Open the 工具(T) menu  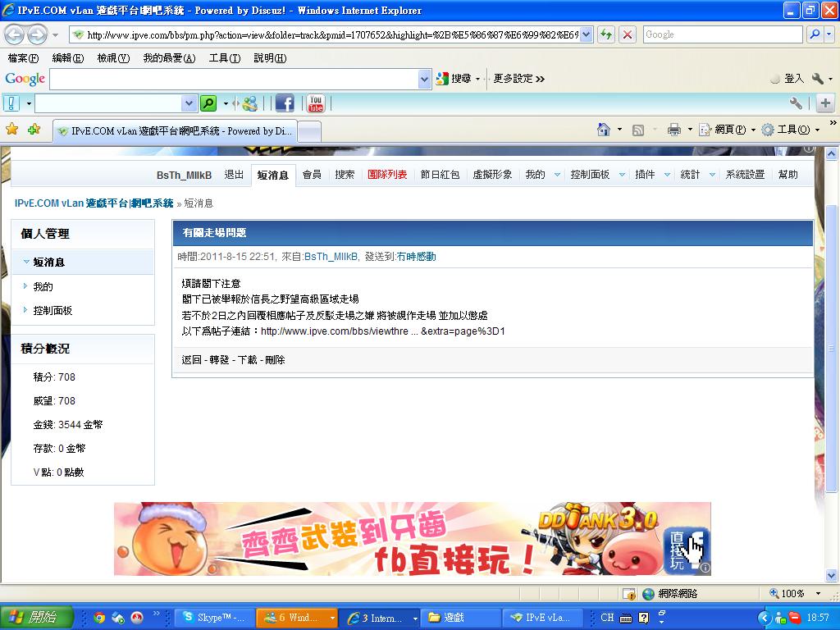point(225,58)
